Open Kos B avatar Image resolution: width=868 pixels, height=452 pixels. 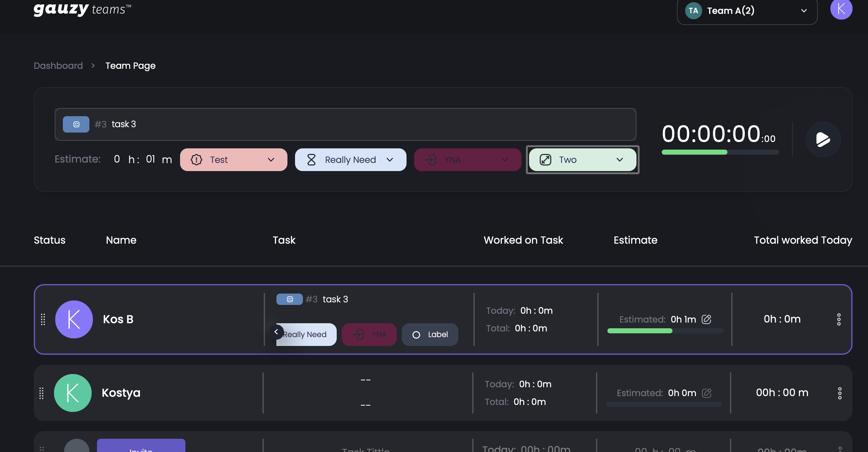(74, 319)
